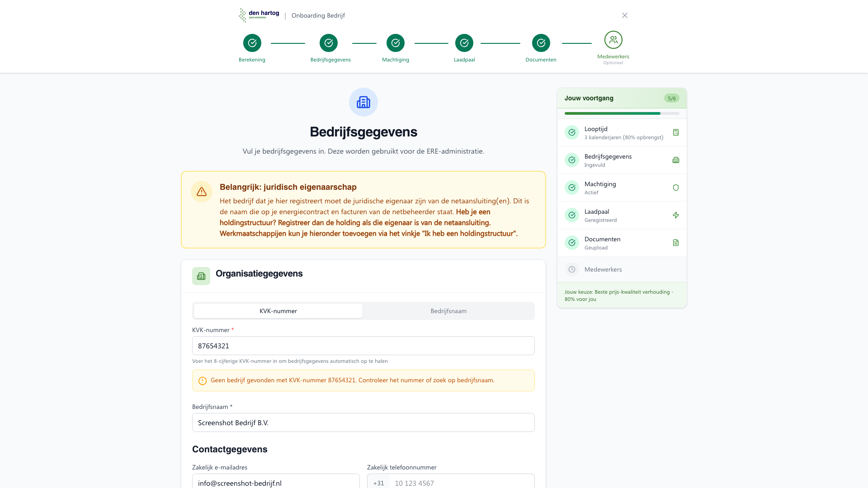Screen dimensions: 868x488
Task: Go to the Berekening step circle
Action: tap(252, 43)
